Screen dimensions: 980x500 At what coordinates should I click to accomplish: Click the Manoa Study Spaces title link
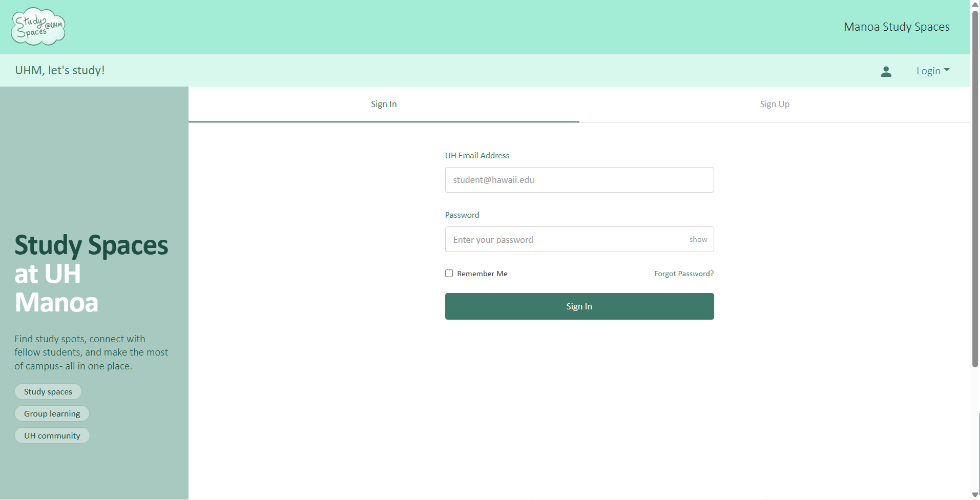[x=896, y=27]
